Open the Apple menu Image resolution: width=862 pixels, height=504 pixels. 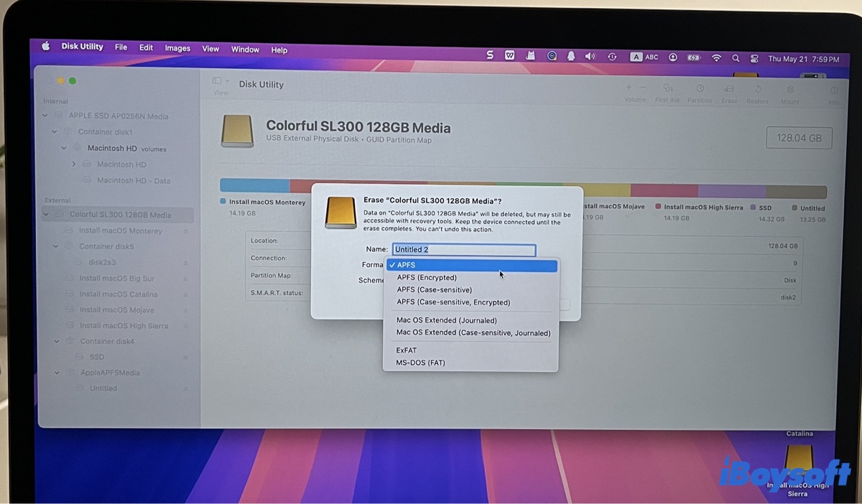pyautogui.click(x=45, y=47)
